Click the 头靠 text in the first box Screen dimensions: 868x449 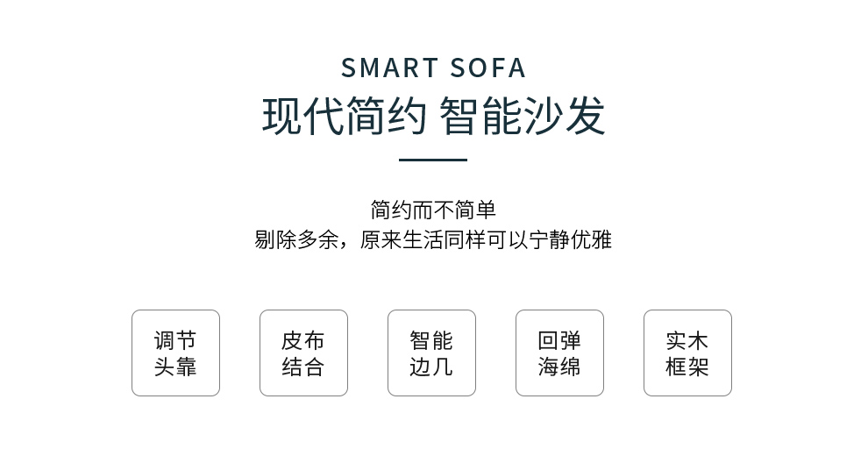pyautogui.click(x=175, y=367)
